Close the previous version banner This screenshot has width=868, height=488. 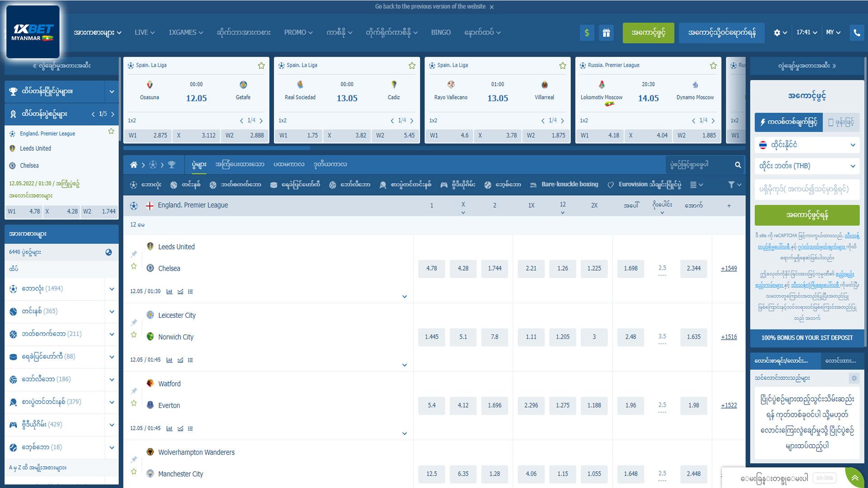tap(492, 7)
